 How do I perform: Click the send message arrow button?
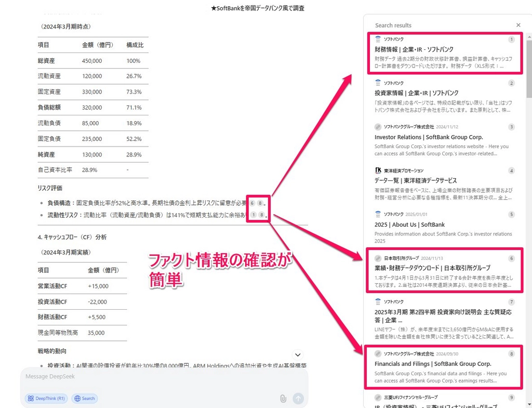click(298, 398)
